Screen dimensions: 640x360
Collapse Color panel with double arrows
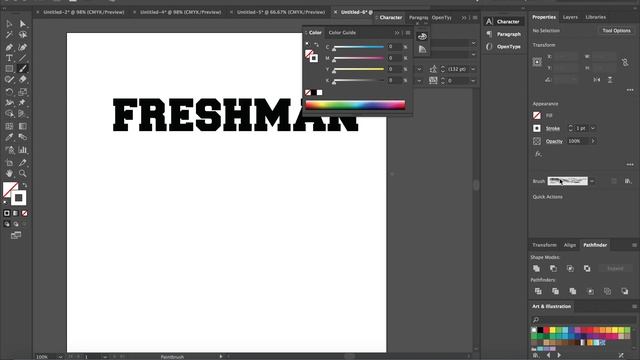click(x=397, y=33)
